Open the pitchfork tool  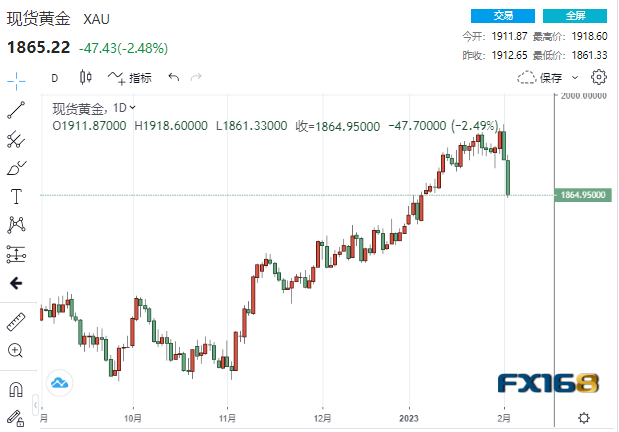[x=16, y=139]
